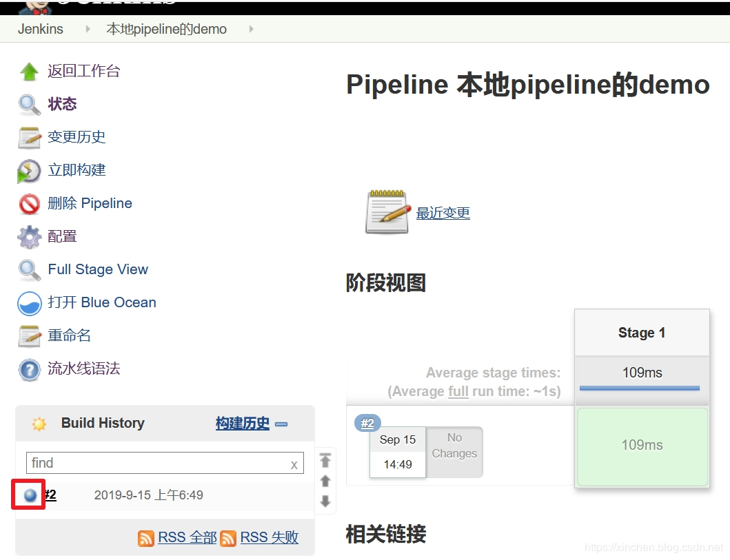
Task: Click Jenkins in the breadcrumb
Action: click(41, 29)
